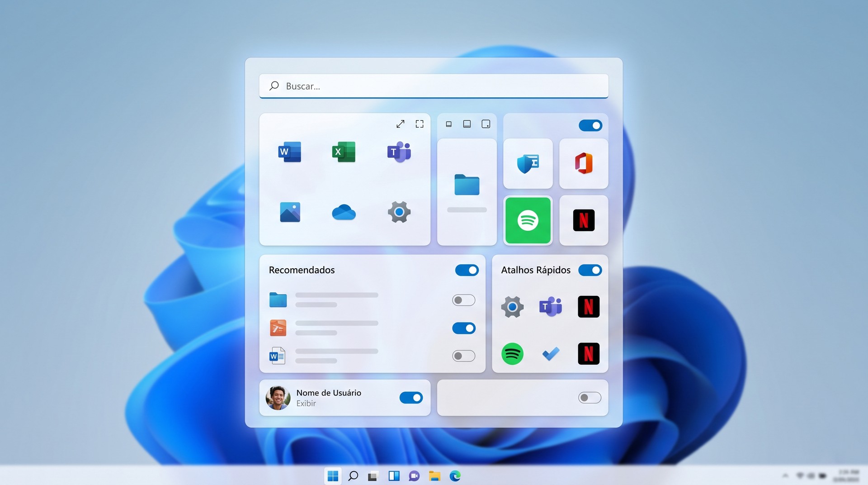Open the folder item in Recomendados

[x=278, y=300]
